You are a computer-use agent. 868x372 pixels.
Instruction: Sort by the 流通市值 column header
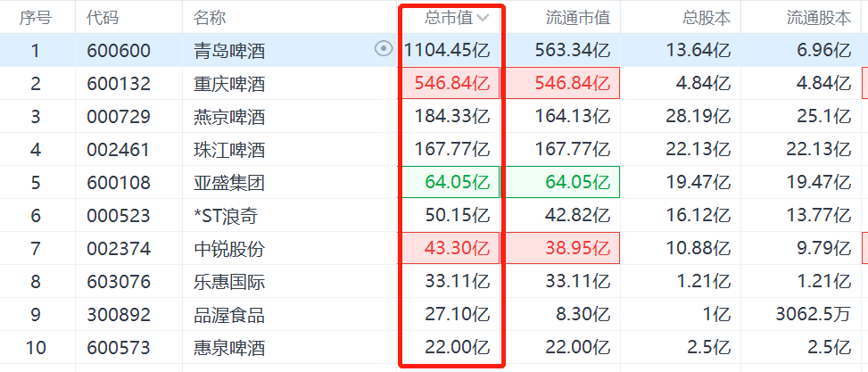click(578, 18)
